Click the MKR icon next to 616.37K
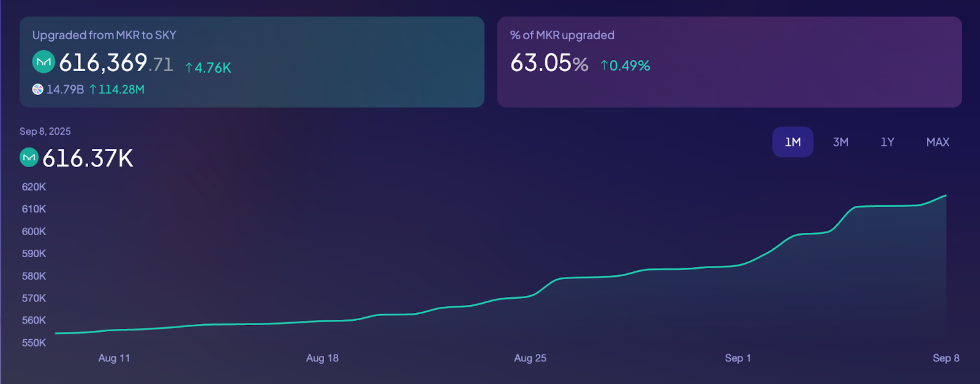 [x=29, y=157]
